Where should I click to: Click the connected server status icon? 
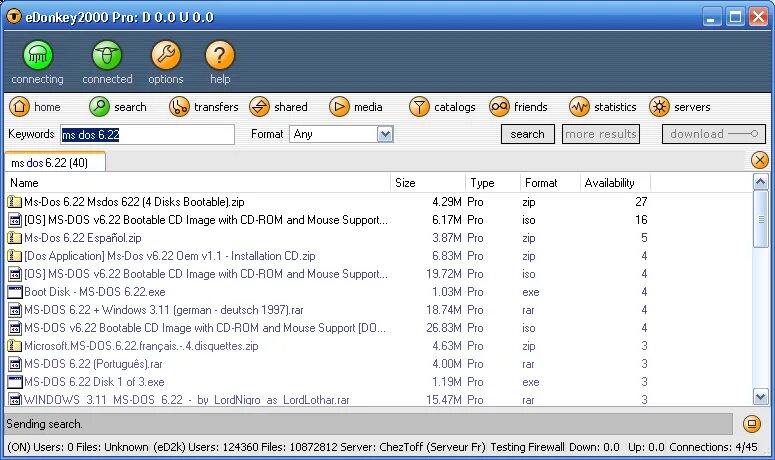coord(107,55)
